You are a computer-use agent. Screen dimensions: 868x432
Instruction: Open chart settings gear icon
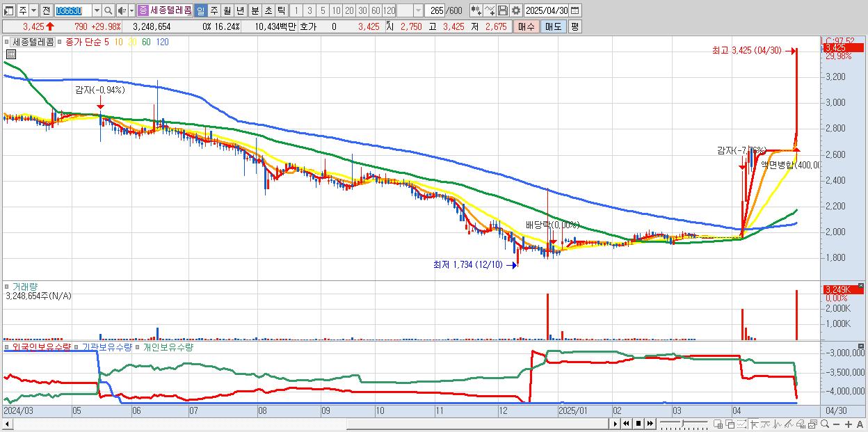(x=516, y=10)
